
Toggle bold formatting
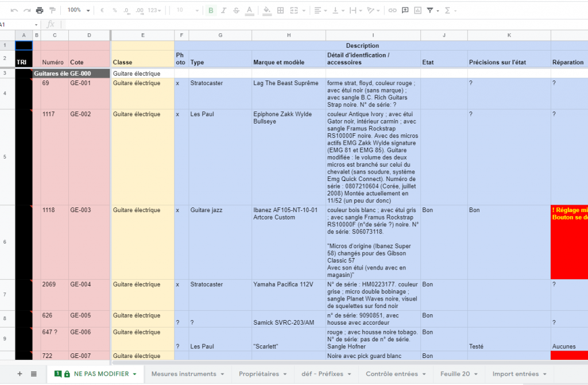[211, 10]
